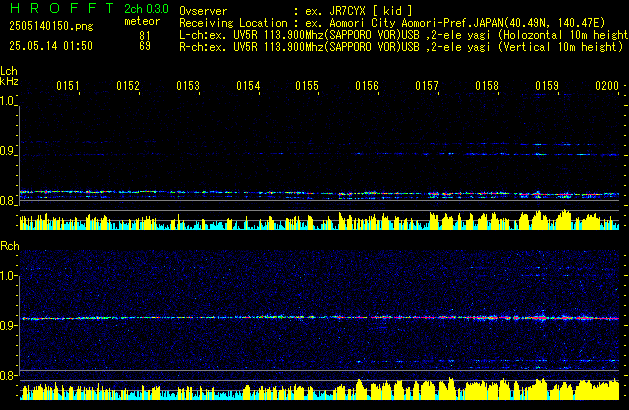Click the Rch yellow signal level graph
The height and width of the screenshot is (410, 629).
tap(319, 389)
